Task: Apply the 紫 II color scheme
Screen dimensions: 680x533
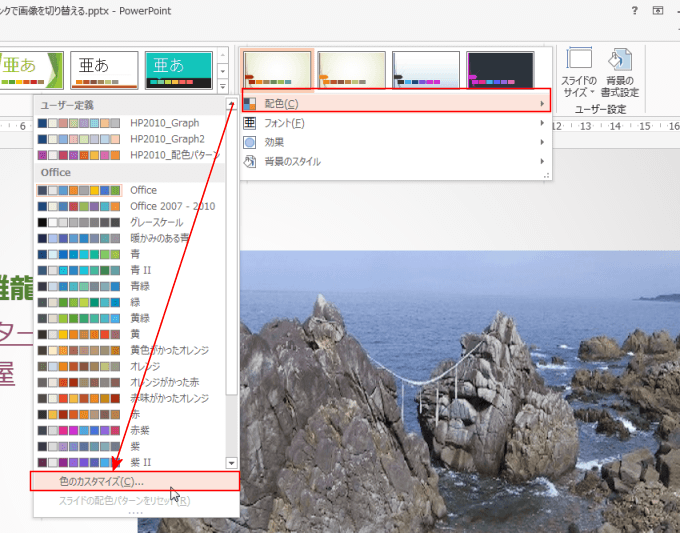Action: [x=130, y=463]
